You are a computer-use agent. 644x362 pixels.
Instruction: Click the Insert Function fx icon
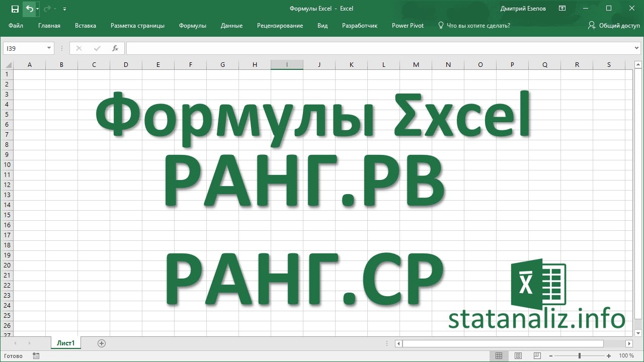point(115,48)
